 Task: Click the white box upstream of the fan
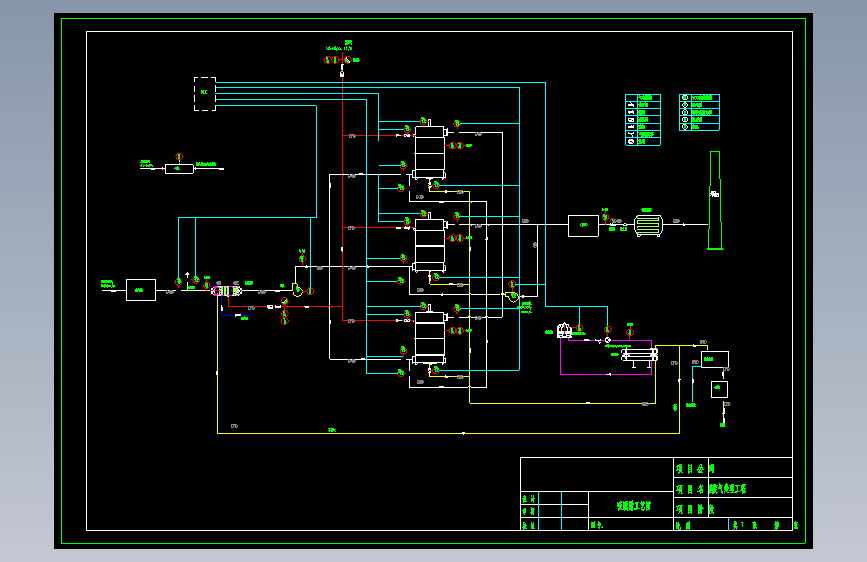(583, 226)
